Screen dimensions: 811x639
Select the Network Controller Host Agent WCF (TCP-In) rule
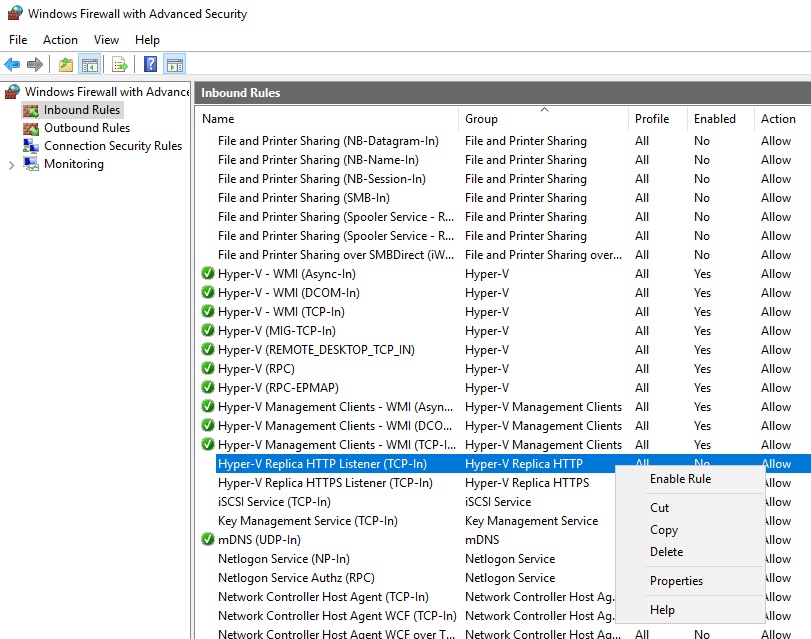tap(337, 616)
